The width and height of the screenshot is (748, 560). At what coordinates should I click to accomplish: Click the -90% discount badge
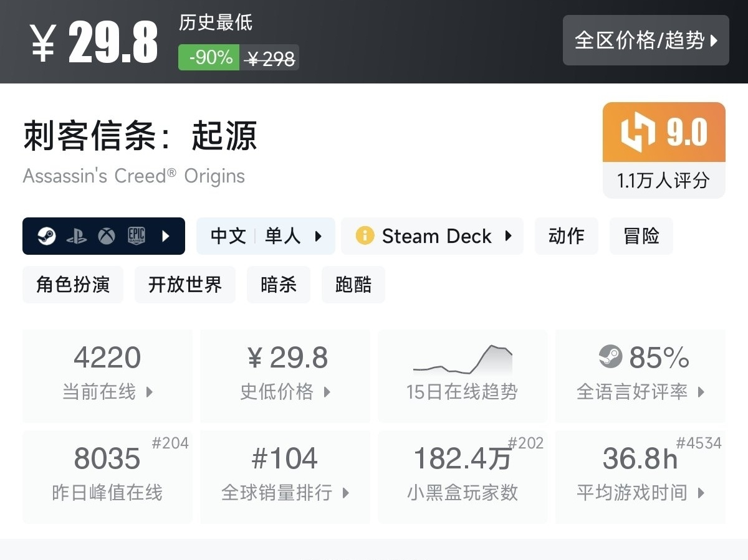(209, 58)
